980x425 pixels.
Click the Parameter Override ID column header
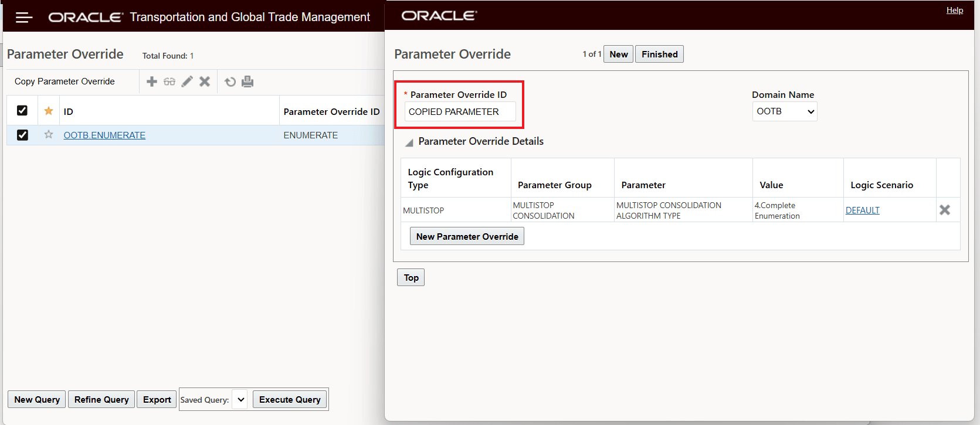[x=332, y=111]
